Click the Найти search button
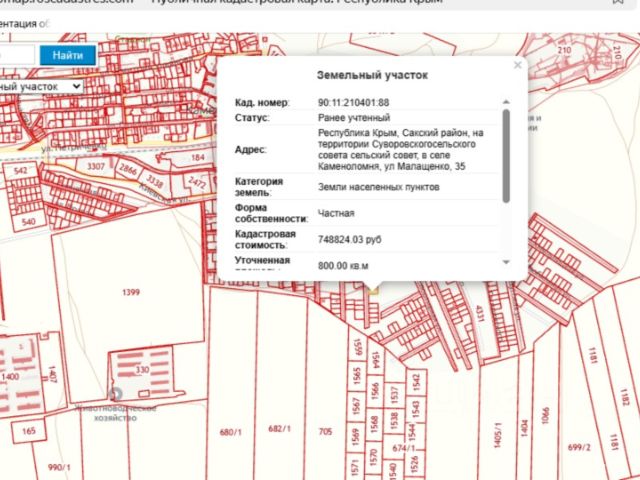 click(x=68, y=55)
